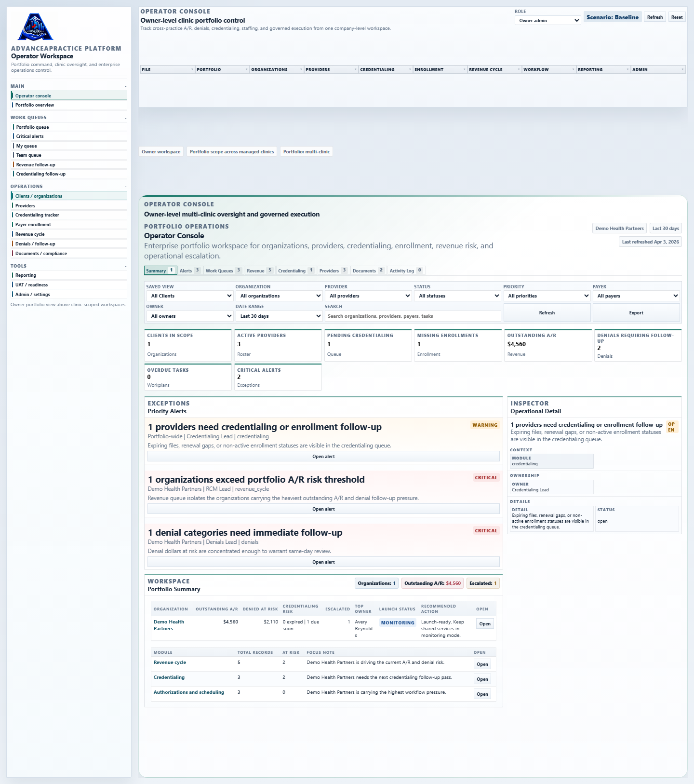694x784 pixels.
Task: Open Payer enrollment in the sidebar
Action: (x=69, y=225)
